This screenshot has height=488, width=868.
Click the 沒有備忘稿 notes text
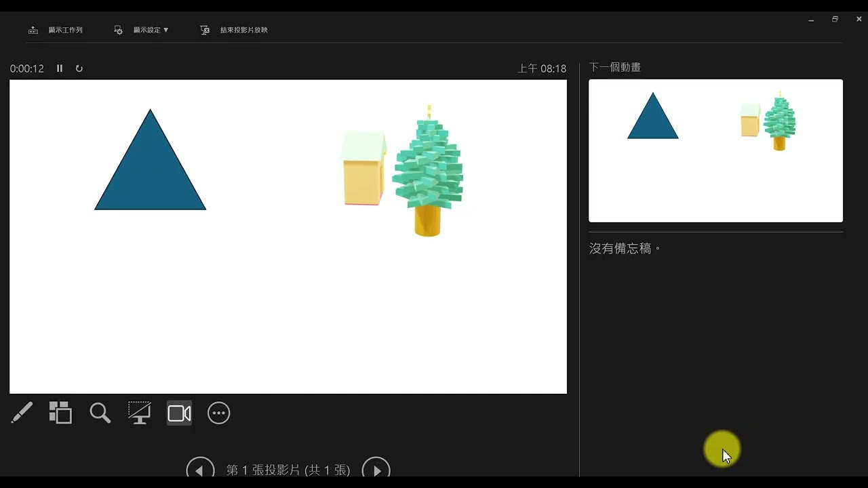point(625,249)
